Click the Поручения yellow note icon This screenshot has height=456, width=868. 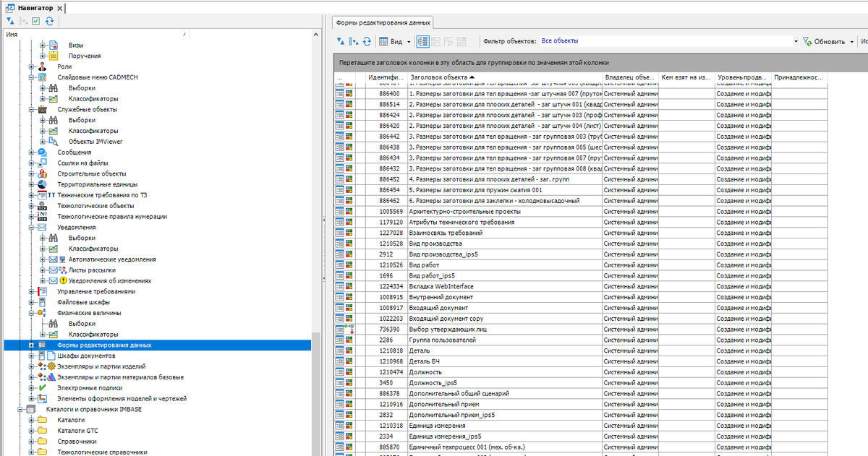[54, 56]
